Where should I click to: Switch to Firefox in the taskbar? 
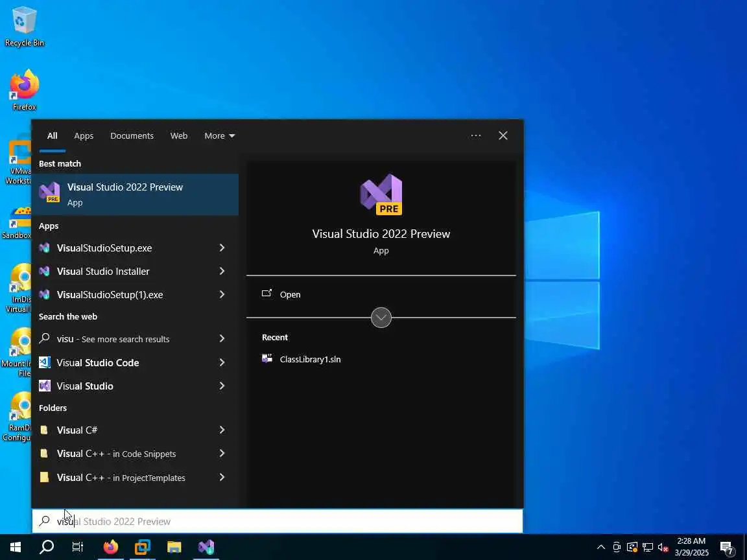[x=110, y=546]
